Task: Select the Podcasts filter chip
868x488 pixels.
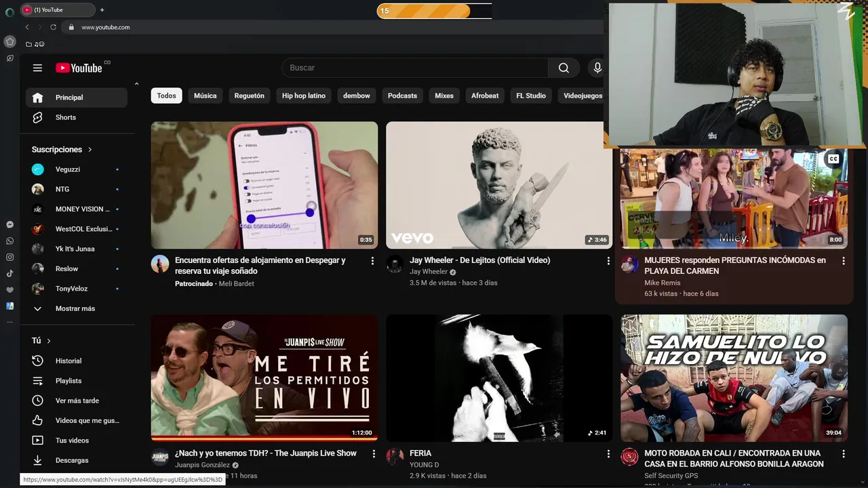Action: [402, 96]
